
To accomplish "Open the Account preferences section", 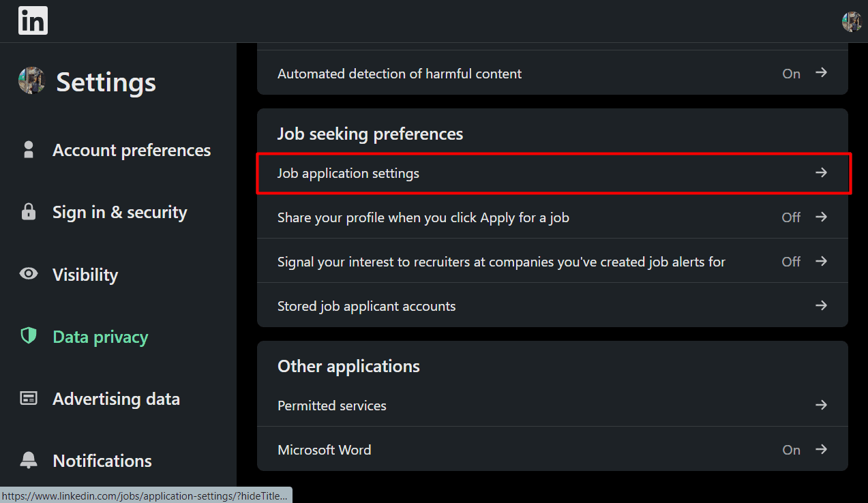I will coord(132,150).
